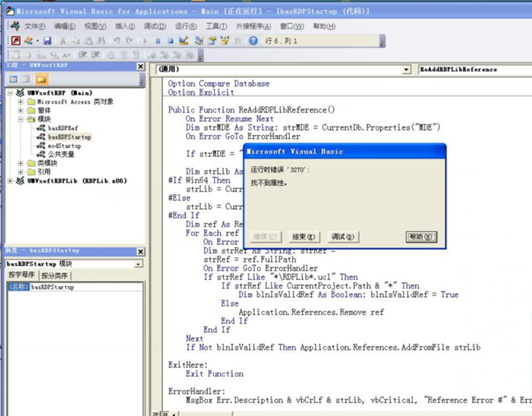Click the Undo arrow icon

pos(117,41)
